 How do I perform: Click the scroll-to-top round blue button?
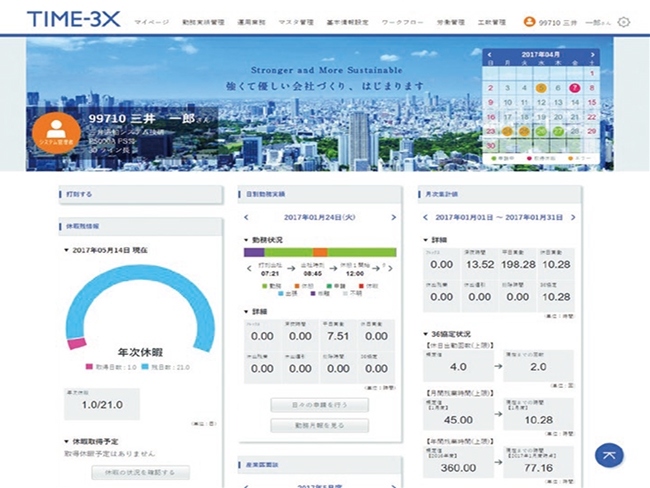click(608, 454)
